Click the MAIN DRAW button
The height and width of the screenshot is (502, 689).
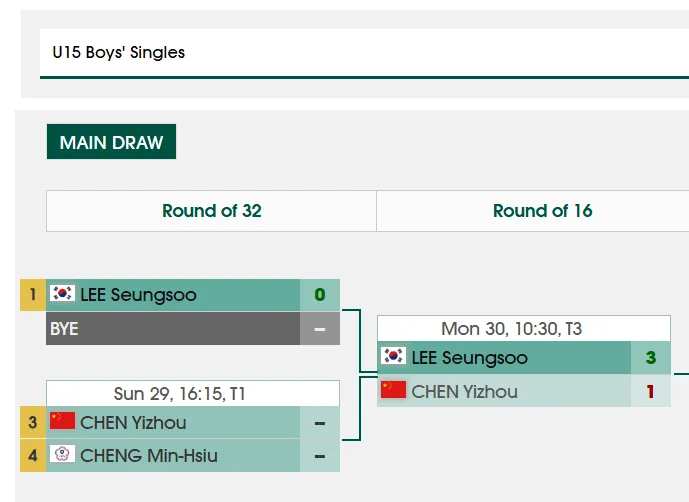111,142
